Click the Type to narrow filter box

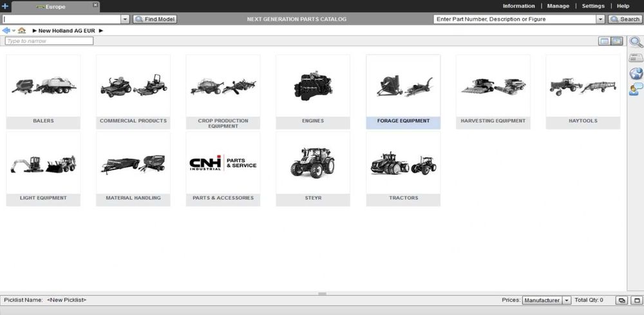pos(50,41)
